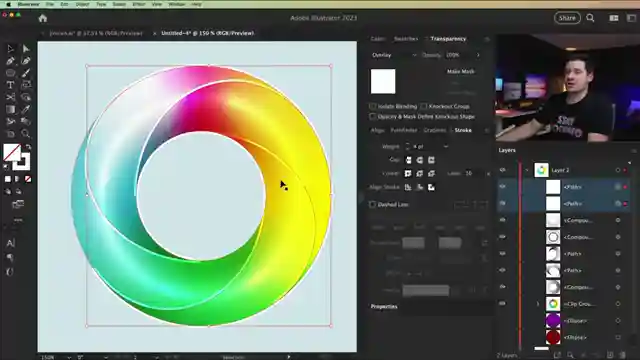640x360 pixels.
Task: Choose the butt cap icon
Action: click(408, 160)
